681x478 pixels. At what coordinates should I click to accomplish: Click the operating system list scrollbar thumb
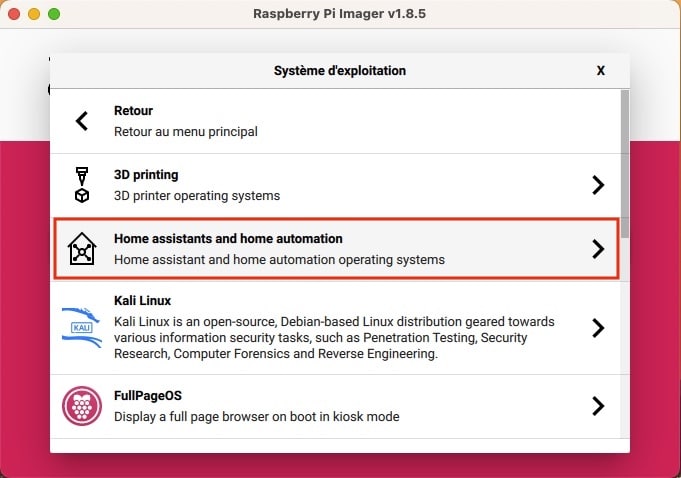tap(625, 164)
